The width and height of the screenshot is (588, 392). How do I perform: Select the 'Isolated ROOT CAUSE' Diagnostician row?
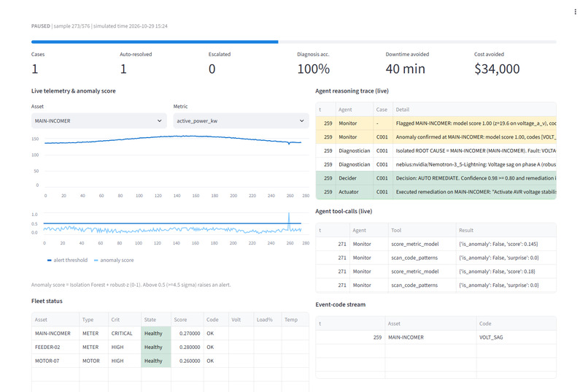click(x=436, y=150)
